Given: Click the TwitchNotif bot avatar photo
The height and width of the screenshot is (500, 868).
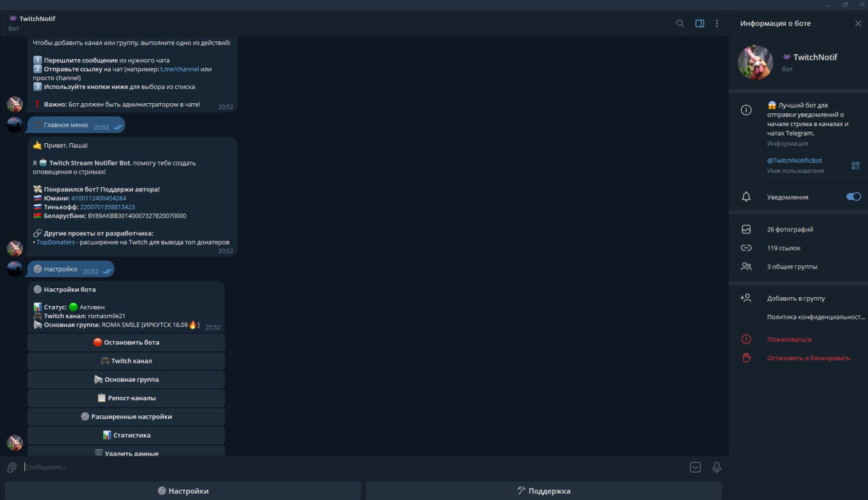Looking at the screenshot, I should (755, 62).
